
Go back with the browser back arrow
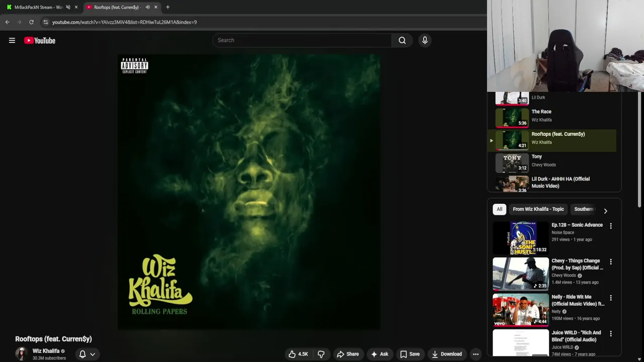pyautogui.click(x=7, y=22)
